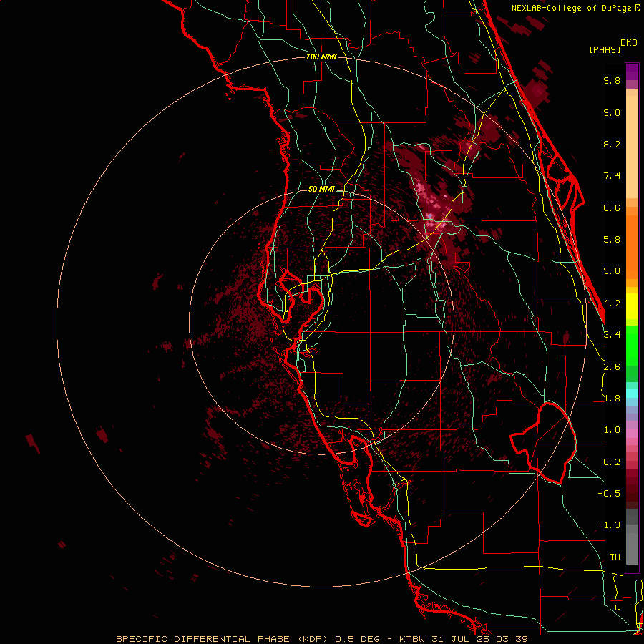Select the 5.8 scale label
This screenshot has width=644, height=644.
coord(612,240)
